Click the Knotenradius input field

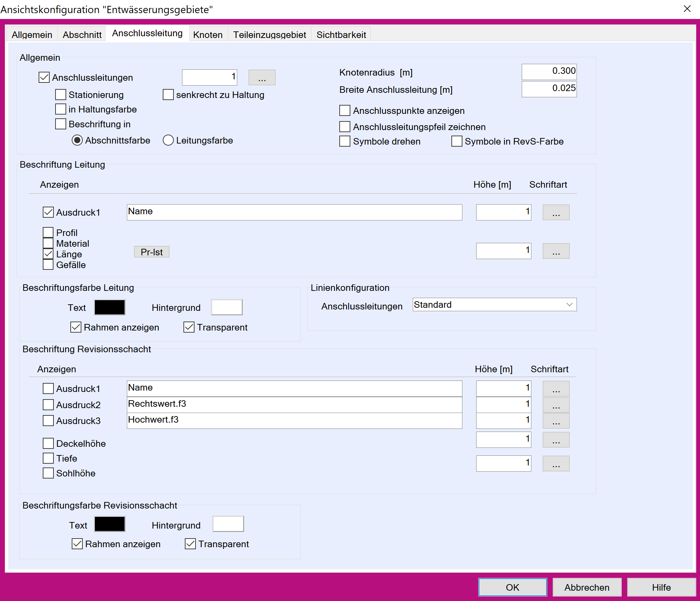(x=549, y=71)
